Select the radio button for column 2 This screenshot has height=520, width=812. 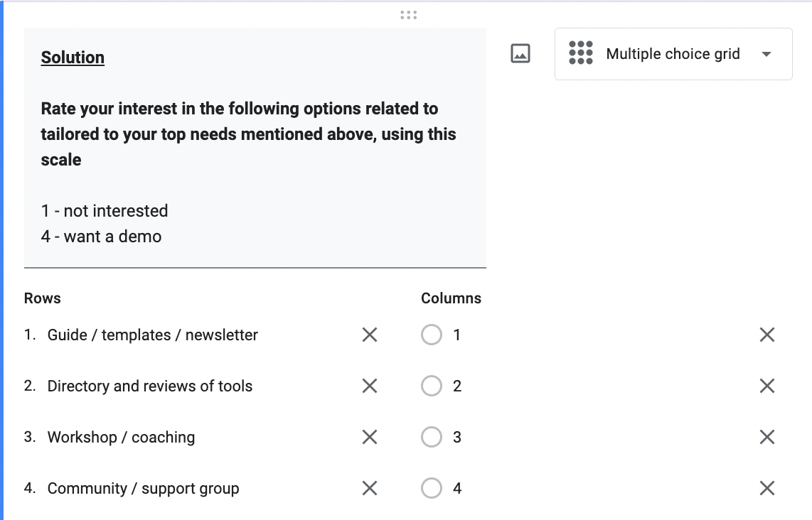pos(432,386)
